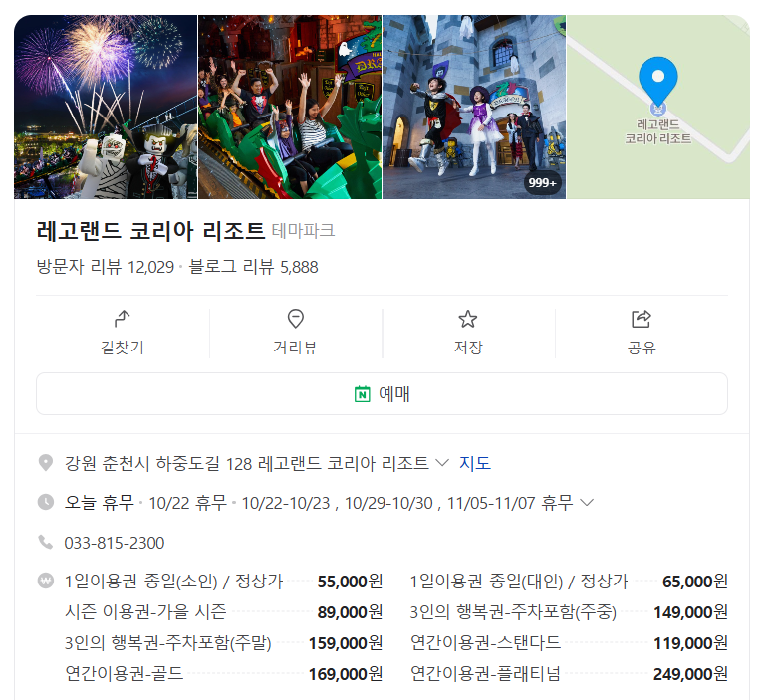
Task: Click the 169,000원 price
Action: point(346,674)
